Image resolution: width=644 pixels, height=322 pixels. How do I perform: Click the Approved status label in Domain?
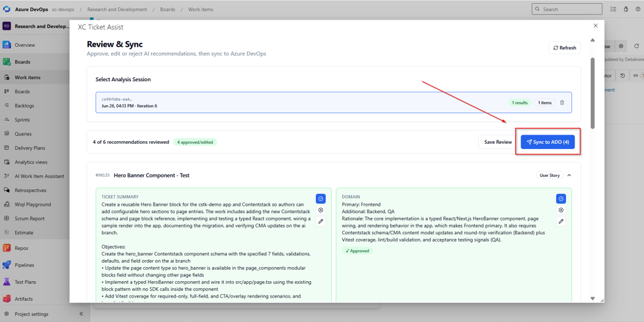(357, 251)
